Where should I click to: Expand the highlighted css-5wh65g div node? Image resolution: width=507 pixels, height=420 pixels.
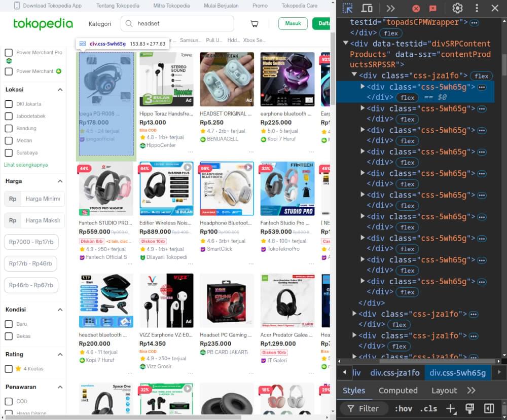(x=361, y=87)
